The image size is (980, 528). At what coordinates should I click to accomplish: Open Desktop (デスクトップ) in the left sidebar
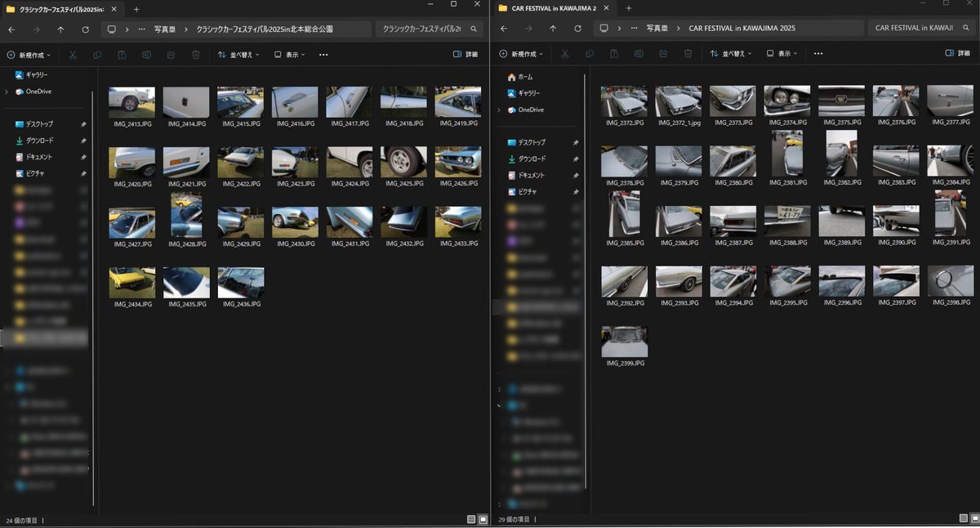pyautogui.click(x=38, y=124)
